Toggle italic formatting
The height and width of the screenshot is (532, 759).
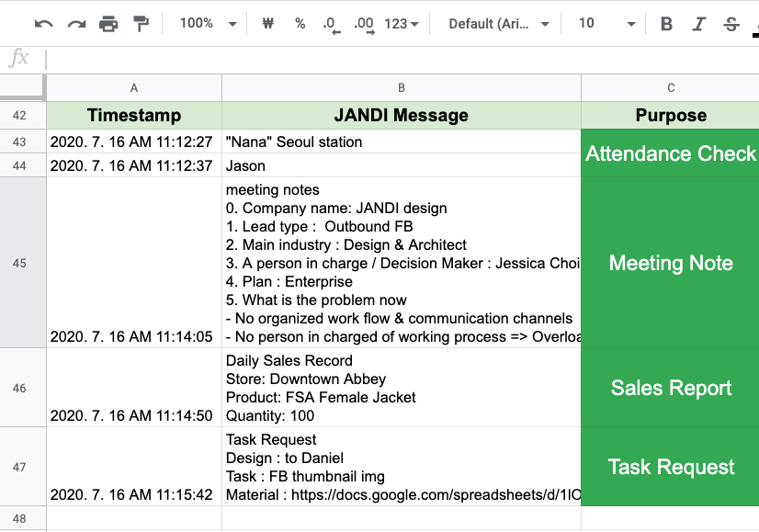click(x=699, y=24)
